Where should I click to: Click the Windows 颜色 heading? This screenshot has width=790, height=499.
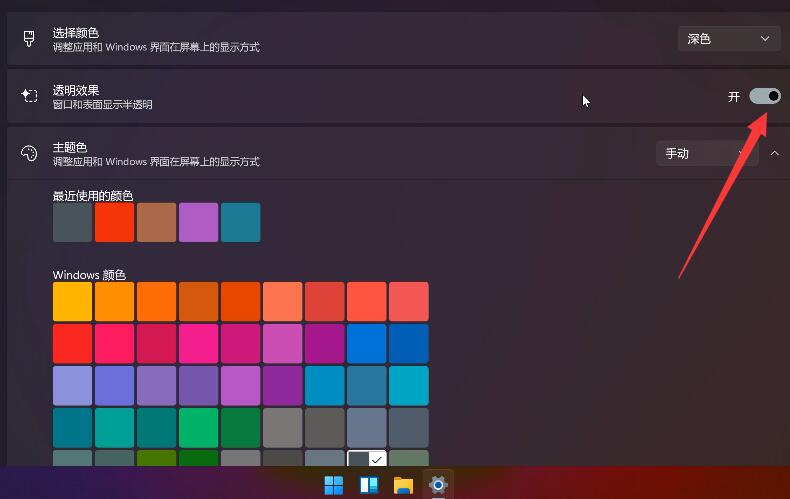tap(89, 275)
